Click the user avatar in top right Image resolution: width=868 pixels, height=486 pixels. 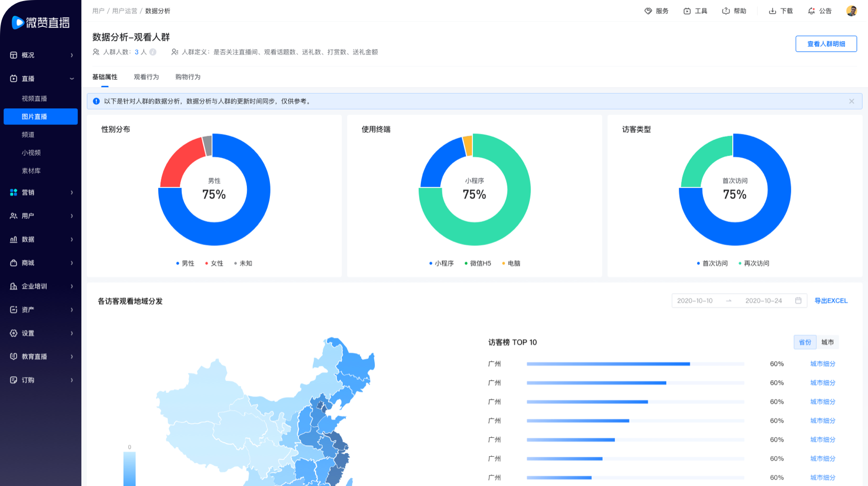tap(851, 10)
